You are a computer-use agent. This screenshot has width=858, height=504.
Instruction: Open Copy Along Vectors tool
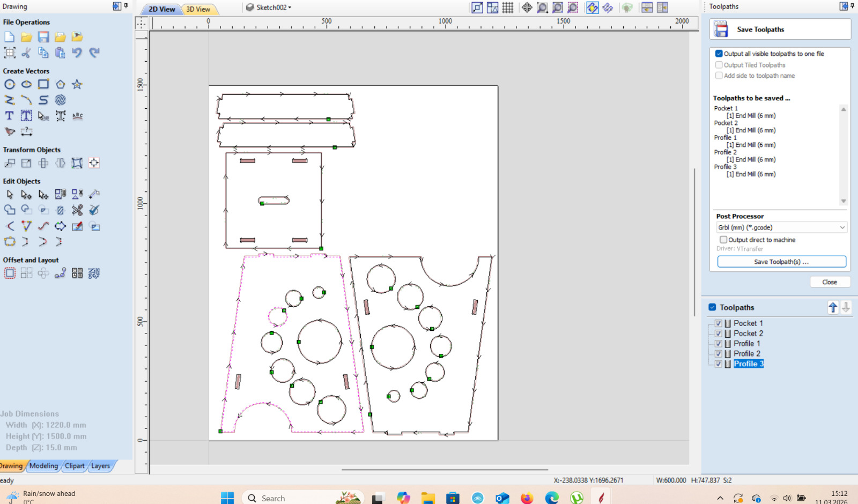click(x=60, y=273)
